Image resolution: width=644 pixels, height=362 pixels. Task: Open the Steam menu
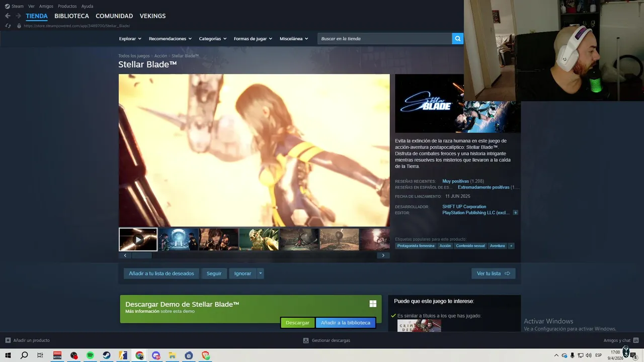click(x=14, y=6)
